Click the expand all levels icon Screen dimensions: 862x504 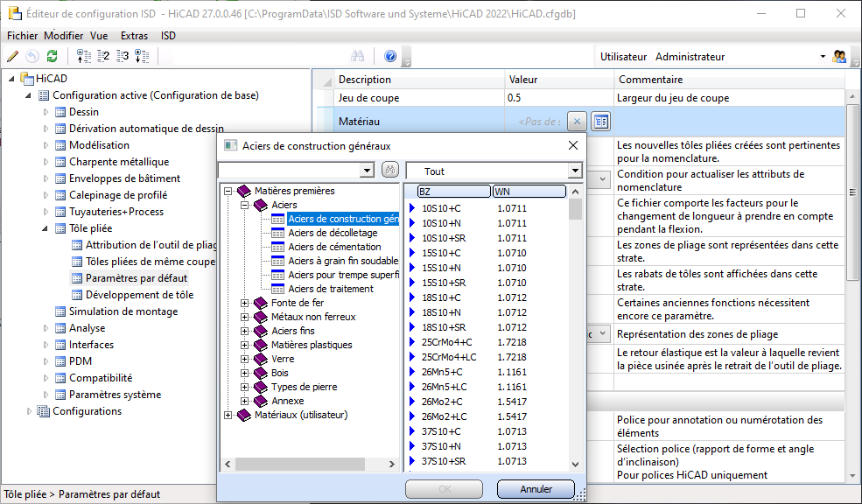coord(142,56)
